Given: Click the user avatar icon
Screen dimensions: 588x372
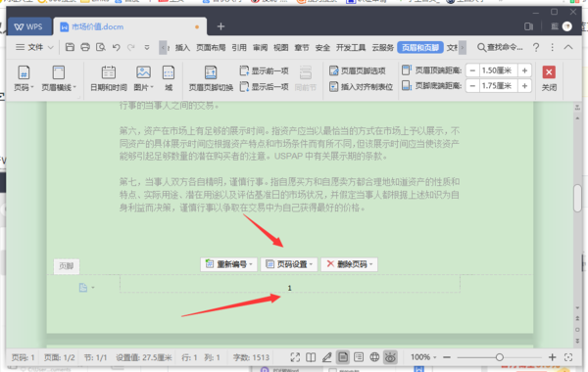Looking at the screenshot, I should tap(567, 26).
